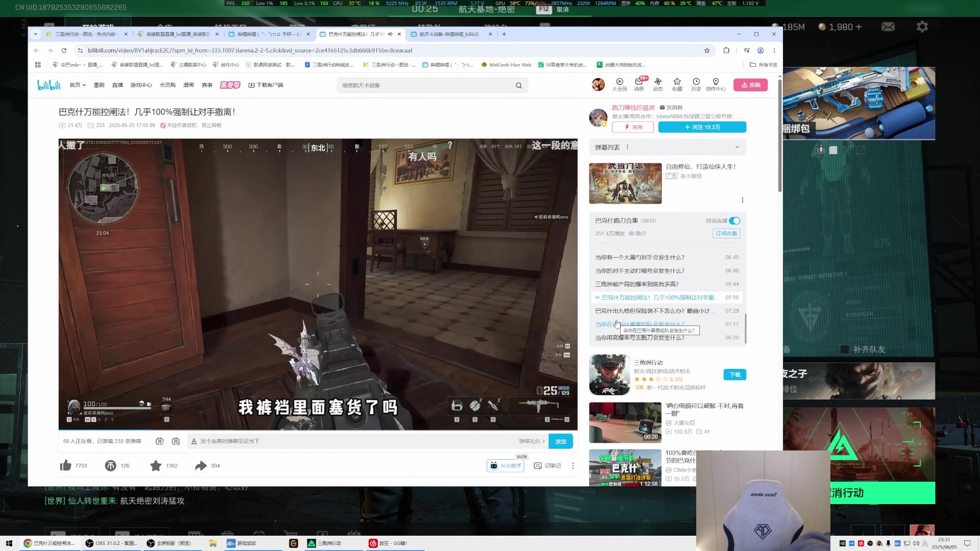
Task: Favorite the video with star icon 1382
Action: coord(156,465)
